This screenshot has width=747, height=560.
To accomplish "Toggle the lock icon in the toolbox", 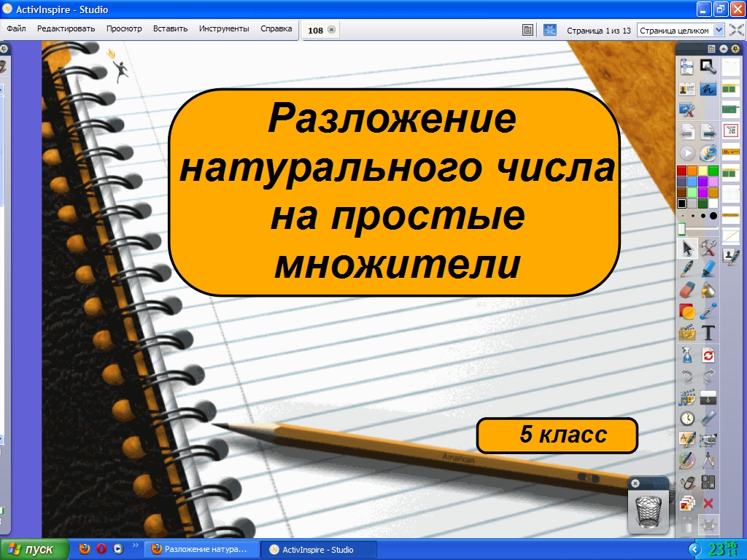I will pos(686,524).
